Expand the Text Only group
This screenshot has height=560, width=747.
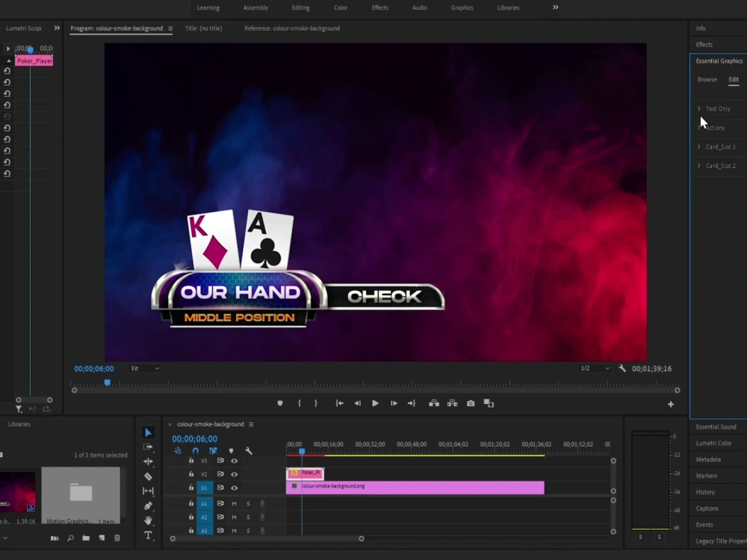[x=699, y=108]
